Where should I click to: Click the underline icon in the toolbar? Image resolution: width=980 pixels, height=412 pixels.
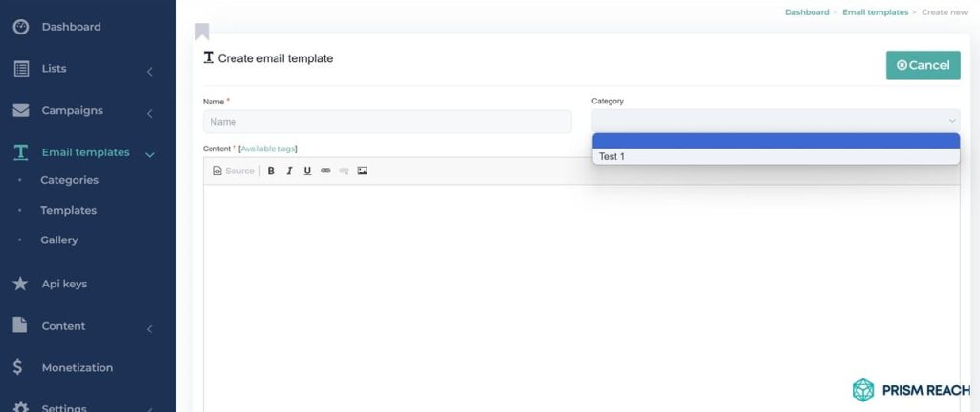point(307,171)
